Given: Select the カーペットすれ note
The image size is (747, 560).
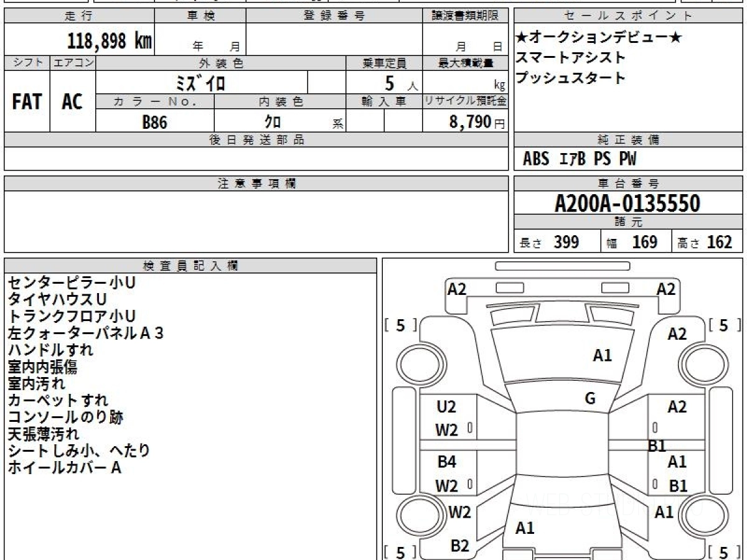Looking at the screenshot, I should (x=58, y=400).
